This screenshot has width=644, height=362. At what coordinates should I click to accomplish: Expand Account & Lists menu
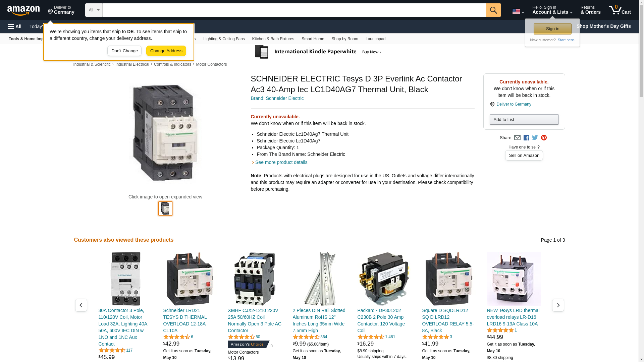tap(552, 10)
